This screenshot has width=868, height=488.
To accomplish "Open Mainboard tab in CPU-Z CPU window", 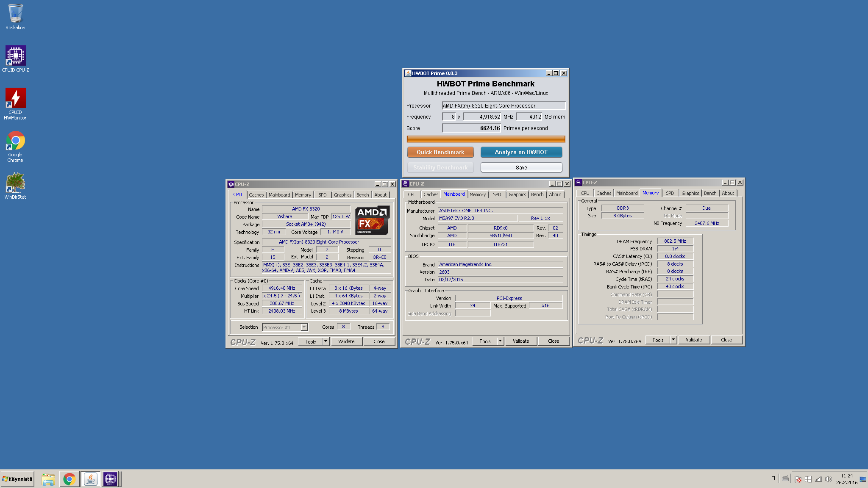I will pyautogui.click(x=279, y=195).
